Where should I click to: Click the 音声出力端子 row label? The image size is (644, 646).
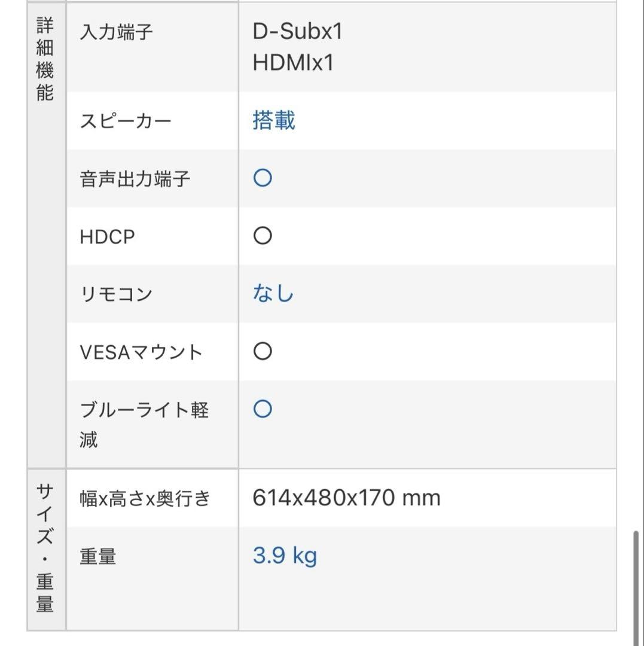tap(135, 179)
